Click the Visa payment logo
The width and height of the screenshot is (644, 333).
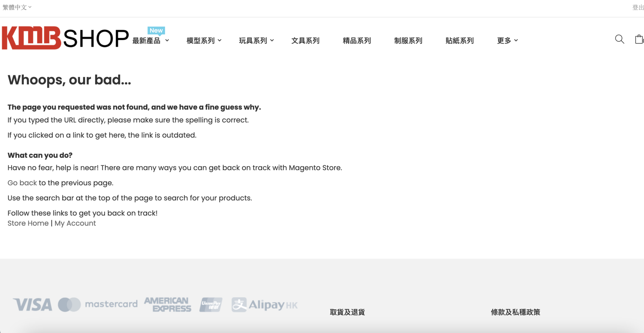(33, 305)
